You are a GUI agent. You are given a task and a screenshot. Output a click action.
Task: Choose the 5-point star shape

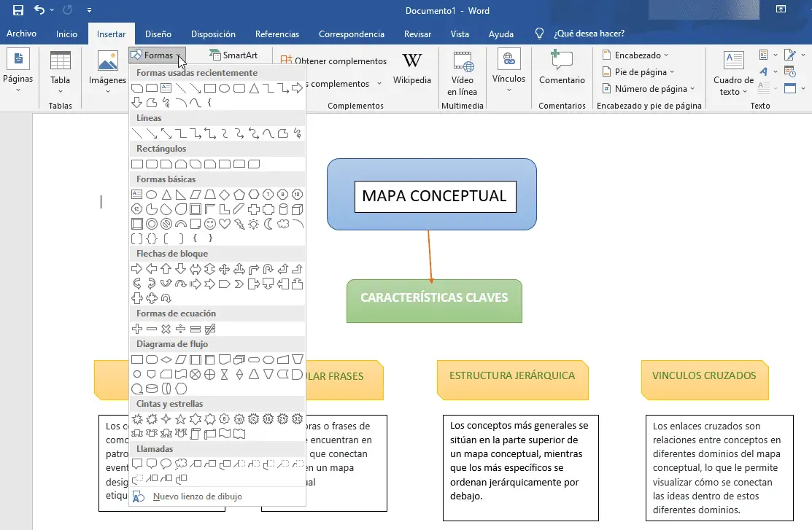point(181,419)
